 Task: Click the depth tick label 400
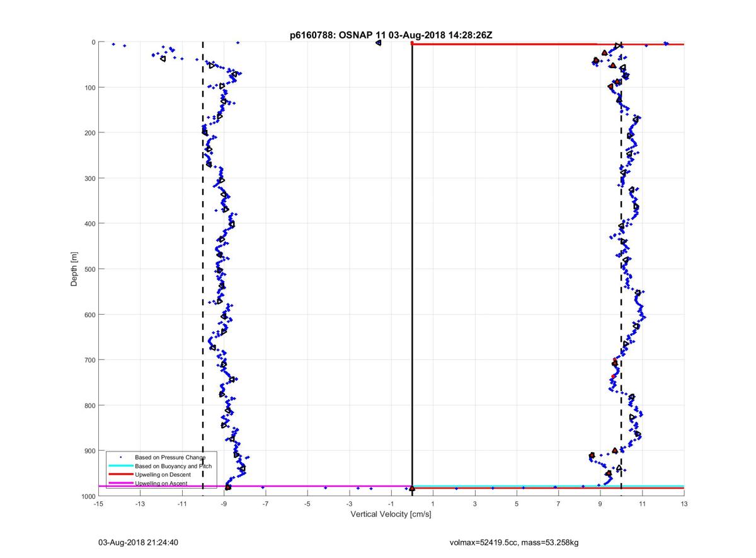coord(89,224)
